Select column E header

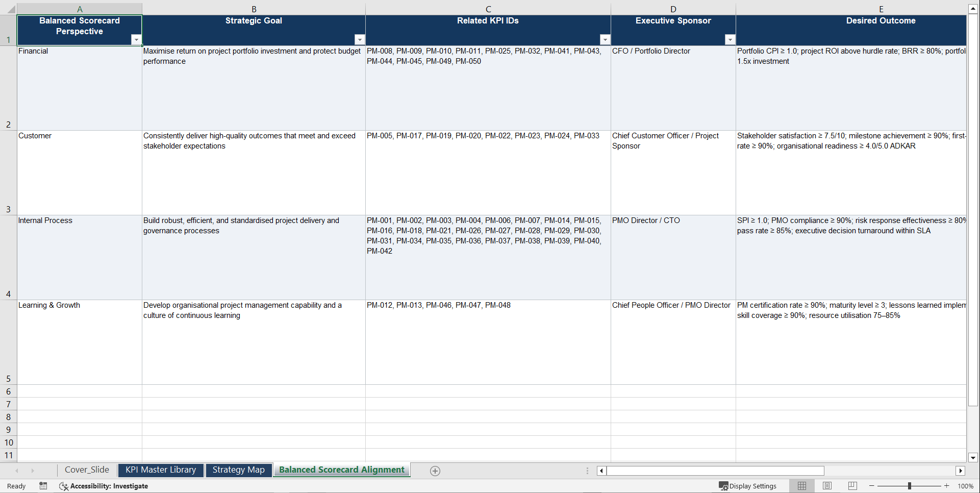[x=851, y=9]
